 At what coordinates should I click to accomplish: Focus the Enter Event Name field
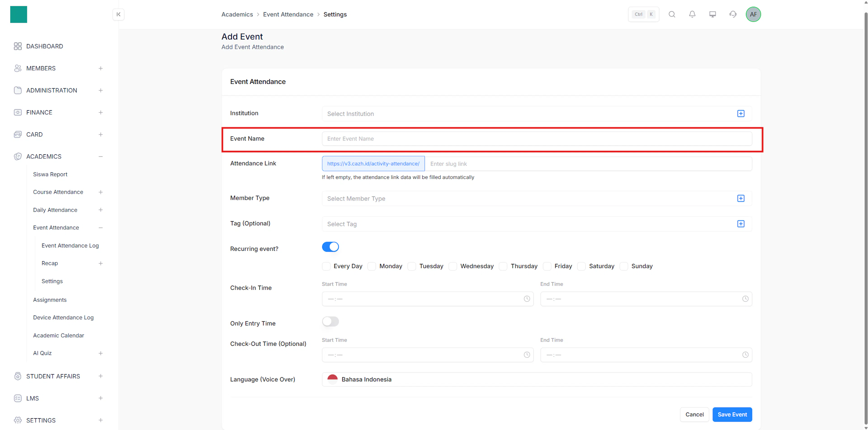[537, 138]
